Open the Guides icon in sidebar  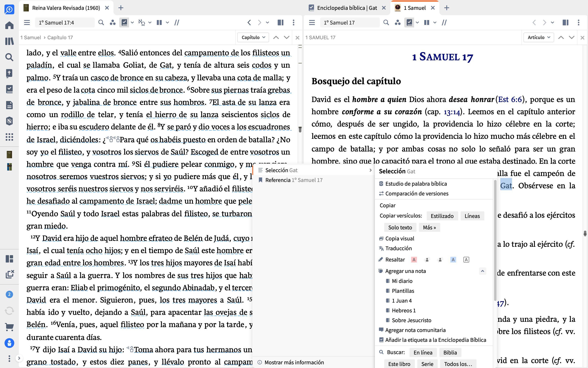9,73
